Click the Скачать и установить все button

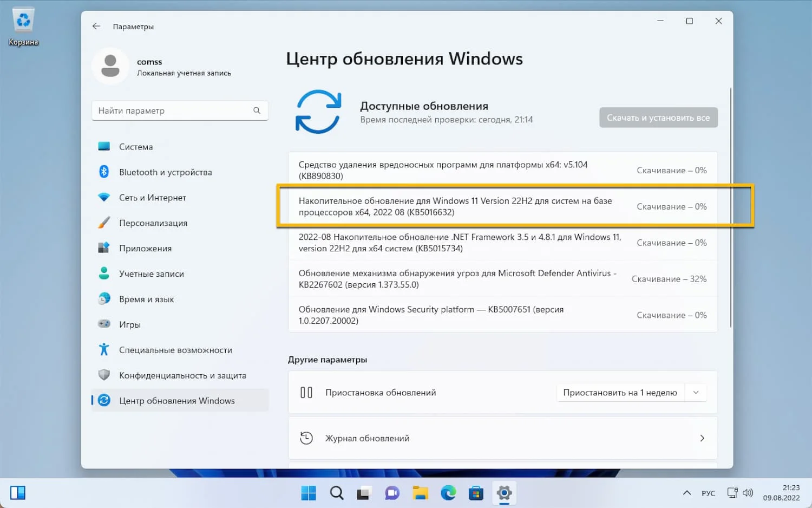[658, 118]
